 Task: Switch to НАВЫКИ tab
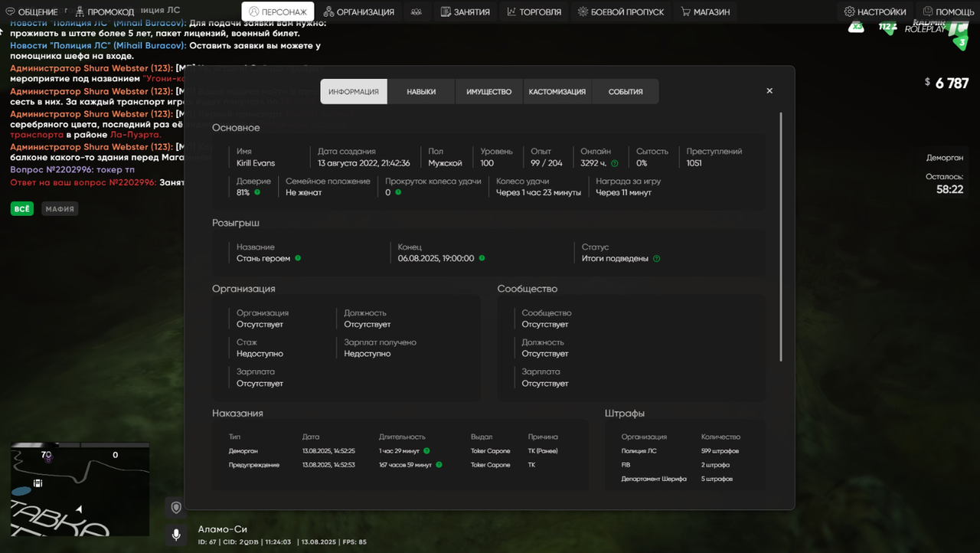[421, 91]
